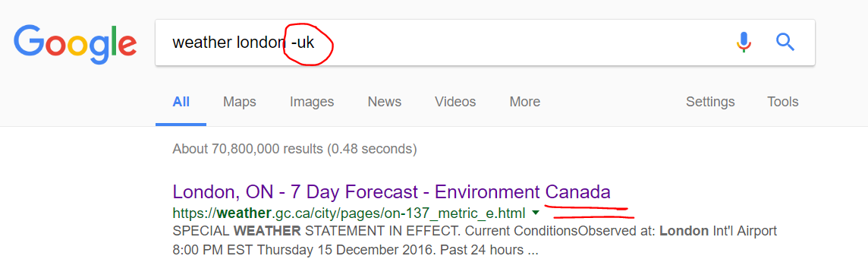This screenshot has height=278, width=868.
Task: Open the search Tools options
Action: coord(783,102)
